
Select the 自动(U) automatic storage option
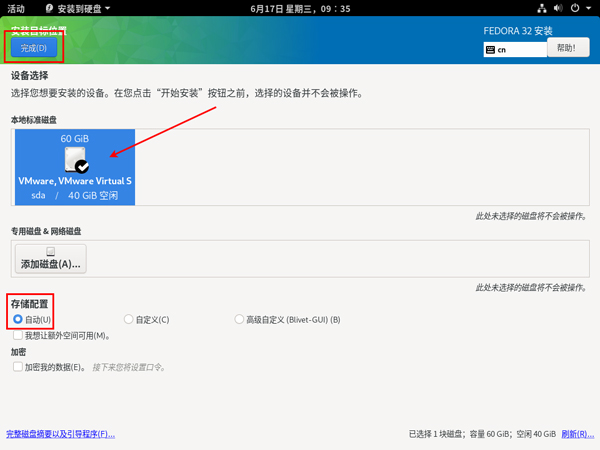(18, 319)
